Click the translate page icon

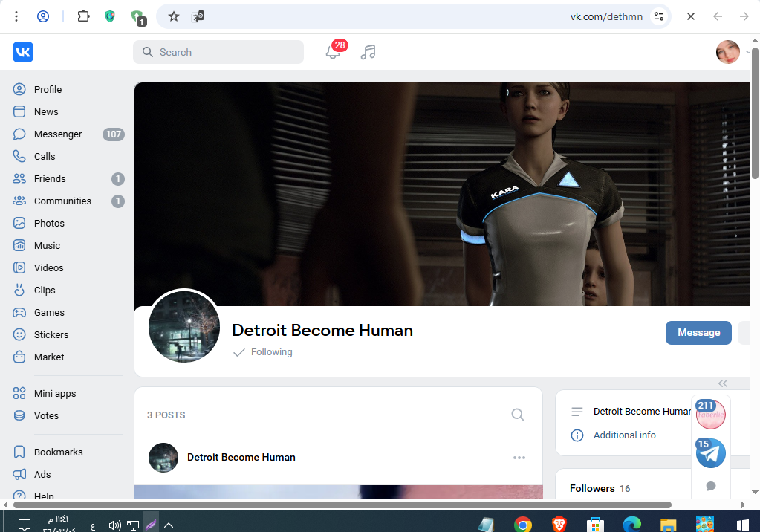point(198,16)
